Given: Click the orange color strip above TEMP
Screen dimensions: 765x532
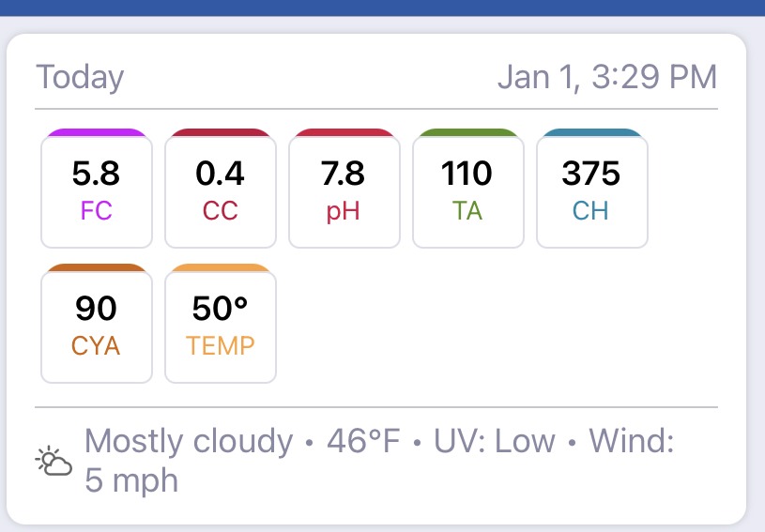Looking at the screenshot, I should pyautogui.click(x=221, y=267).
